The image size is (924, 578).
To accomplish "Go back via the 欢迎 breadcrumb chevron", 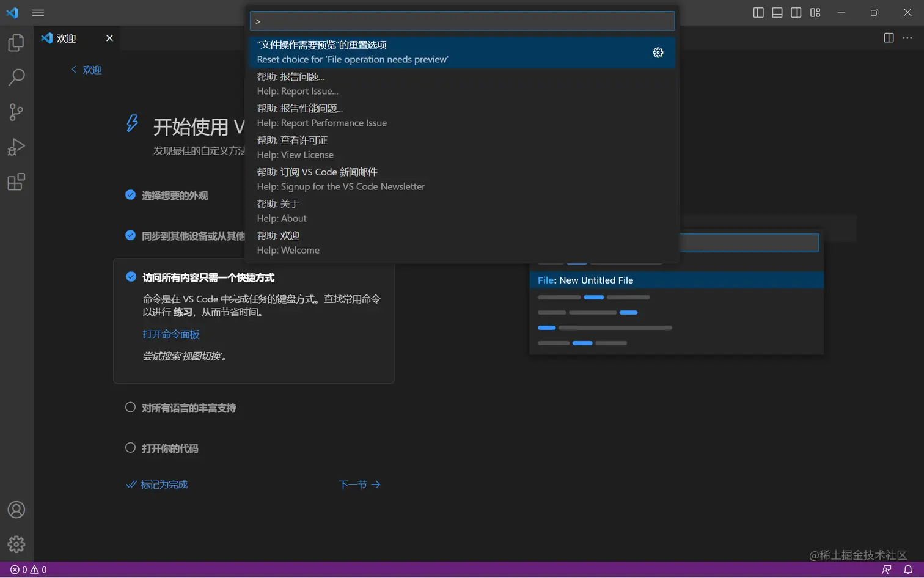I will pyautogui.click(x=86, y=70).
